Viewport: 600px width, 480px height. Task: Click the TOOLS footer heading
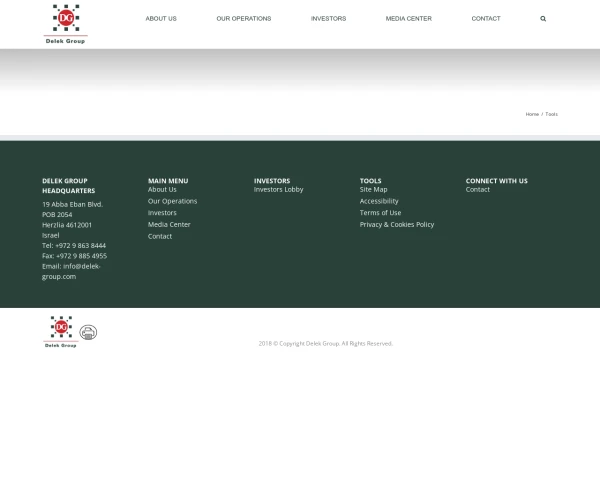(370, 181)
